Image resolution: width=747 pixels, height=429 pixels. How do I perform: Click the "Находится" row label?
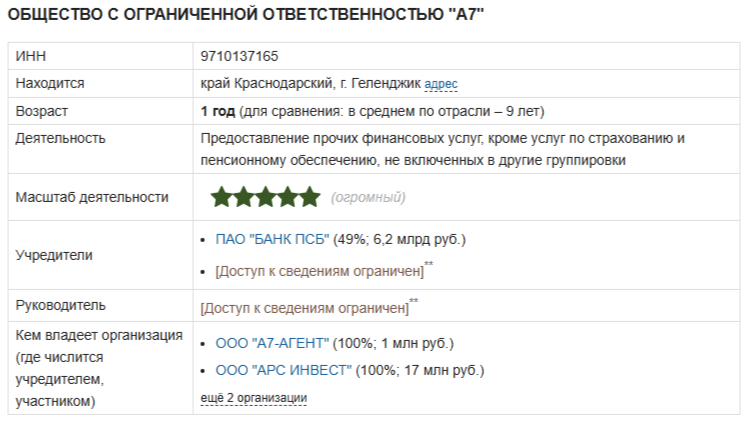(x=50, y=84)
